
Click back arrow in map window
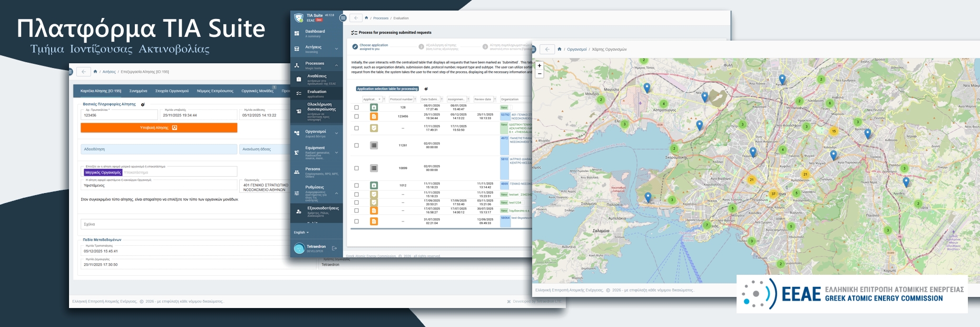547,49
